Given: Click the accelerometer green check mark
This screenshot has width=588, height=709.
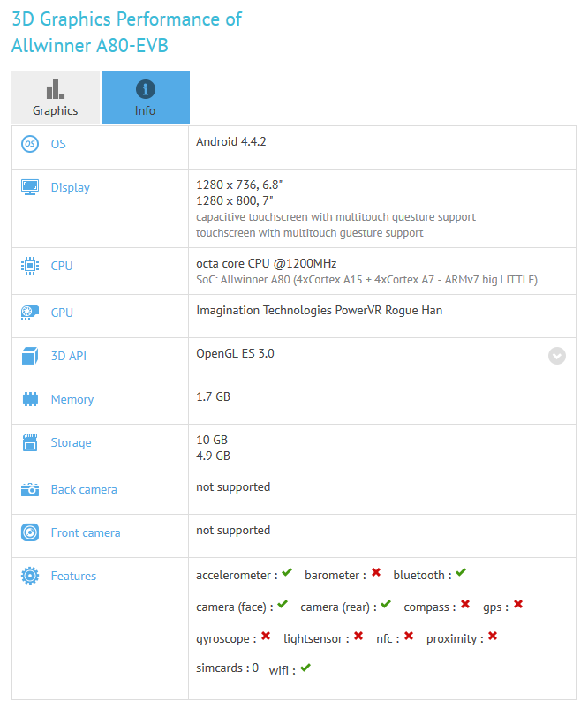Looking at the screenshot, I should pyautogui.click(x=287, y=573).
